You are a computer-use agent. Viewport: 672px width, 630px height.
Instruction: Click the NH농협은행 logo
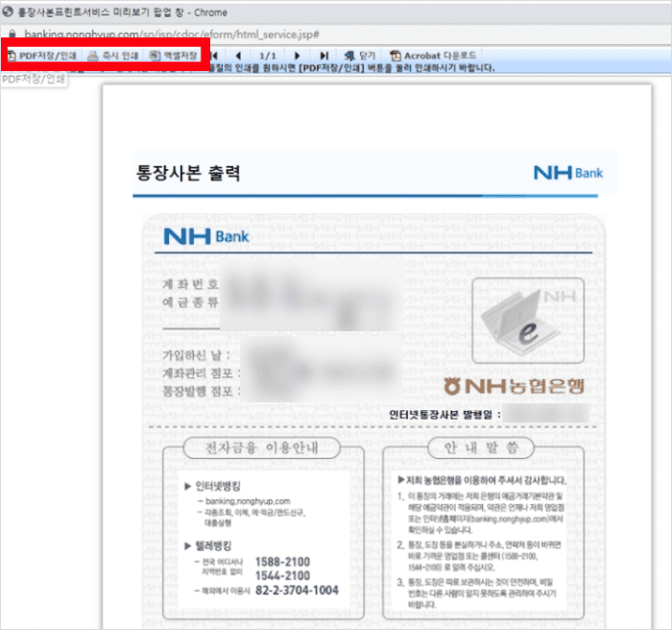(x=514, y=386)
